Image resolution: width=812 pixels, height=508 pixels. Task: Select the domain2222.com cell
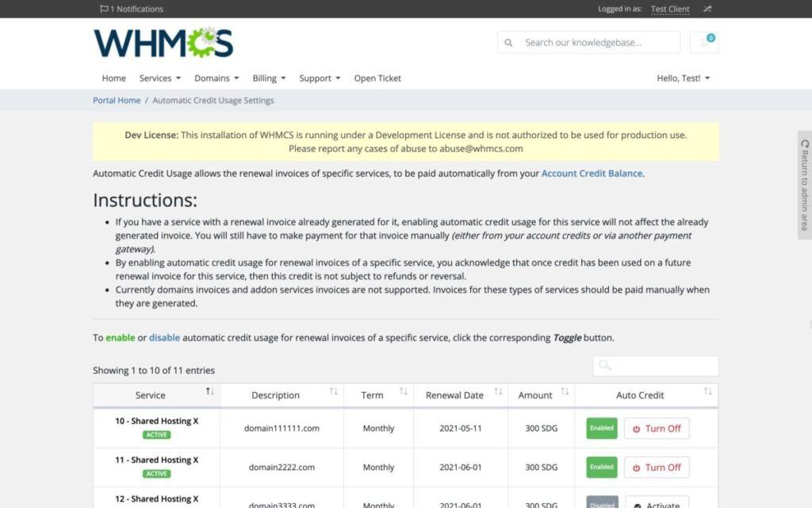(x=282, y=468)
